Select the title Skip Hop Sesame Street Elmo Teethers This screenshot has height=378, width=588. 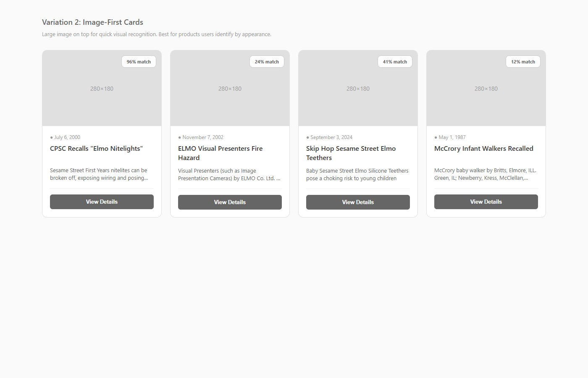pyautogui.click(x=351, y=153)
